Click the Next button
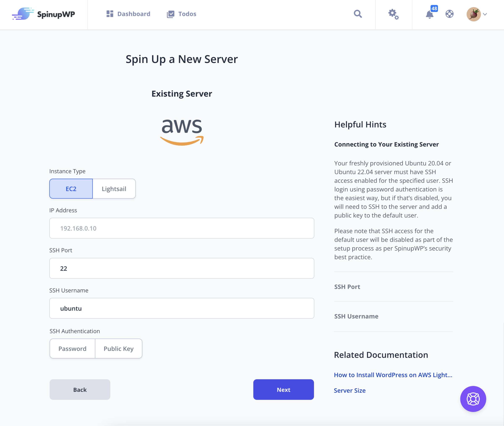The image size is (504, 426). click(x=283, y=389)
